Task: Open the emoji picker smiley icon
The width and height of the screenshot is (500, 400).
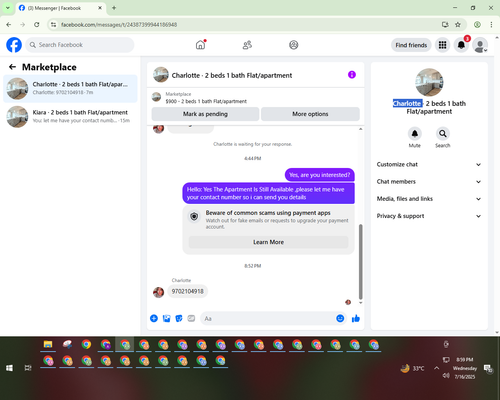Action: click(x=340, y=318)
